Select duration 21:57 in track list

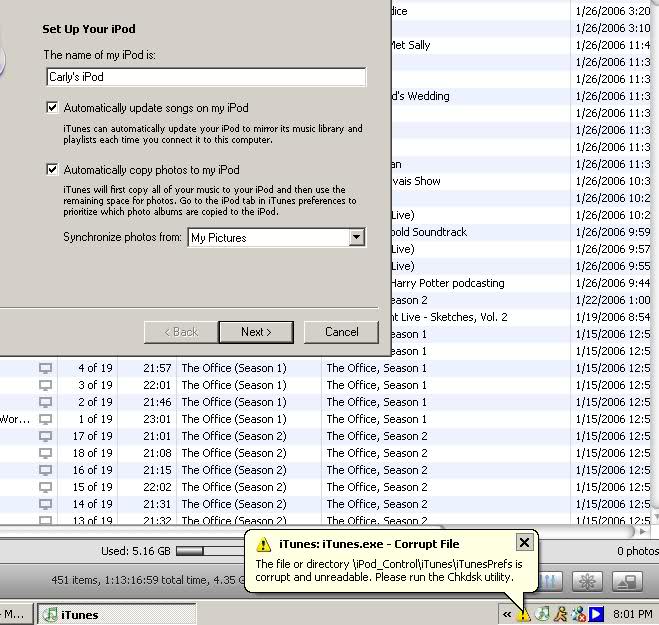tap(157, 368)
